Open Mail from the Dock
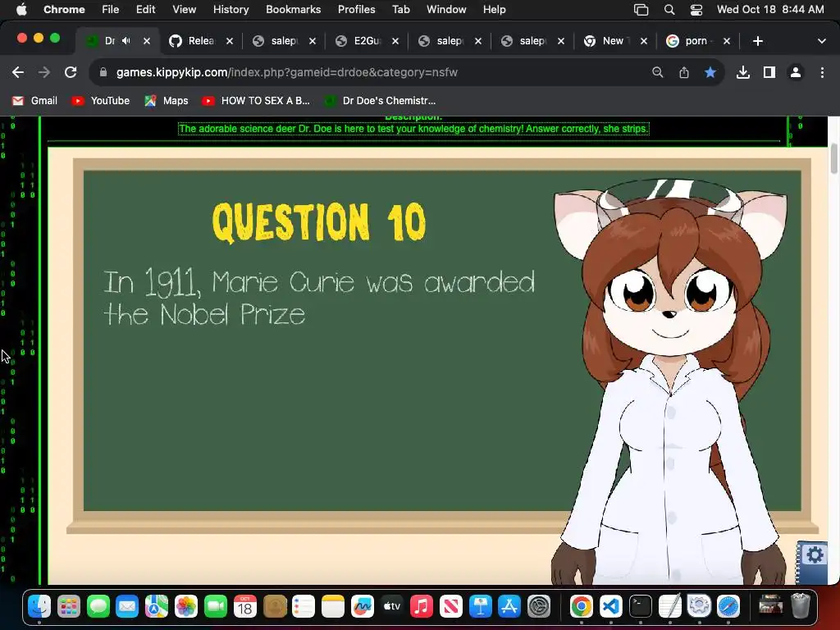 coord(127,606)
